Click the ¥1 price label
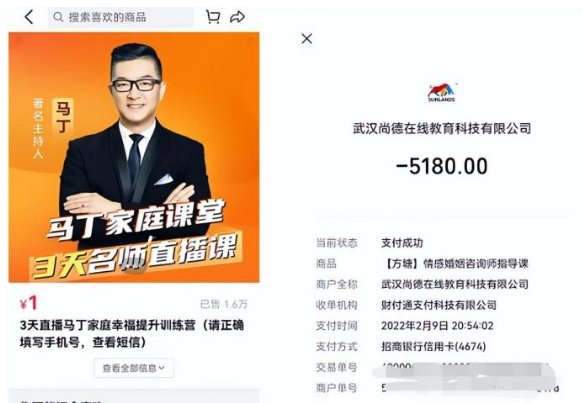This screenshot has height=403, width=583. point(29,303)
